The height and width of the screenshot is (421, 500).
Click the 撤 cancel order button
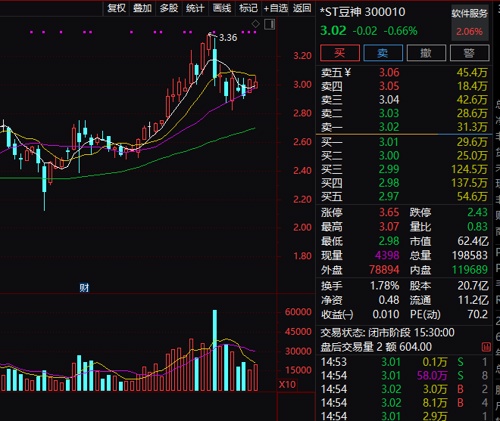point(426,53)
